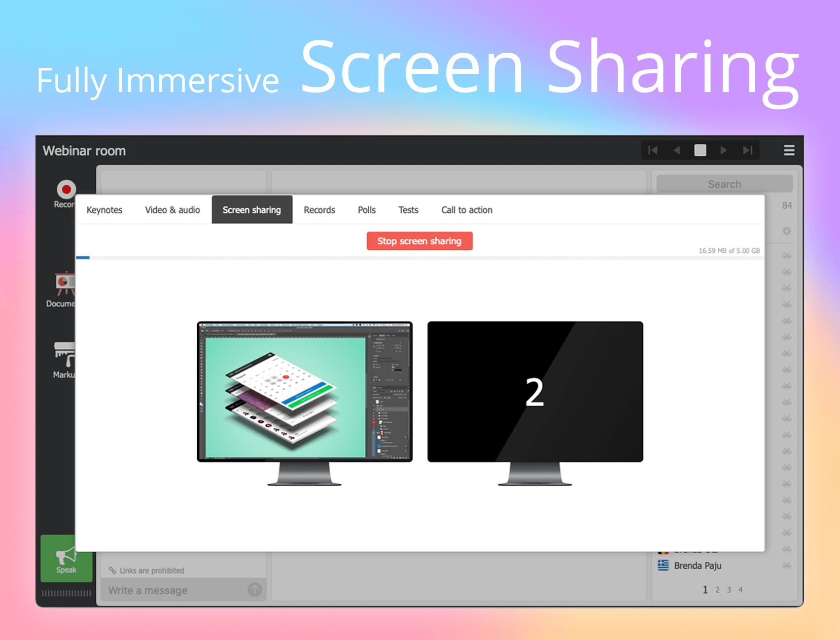
Task: Open the participants settings gear icon
Action: click(787, 231)
